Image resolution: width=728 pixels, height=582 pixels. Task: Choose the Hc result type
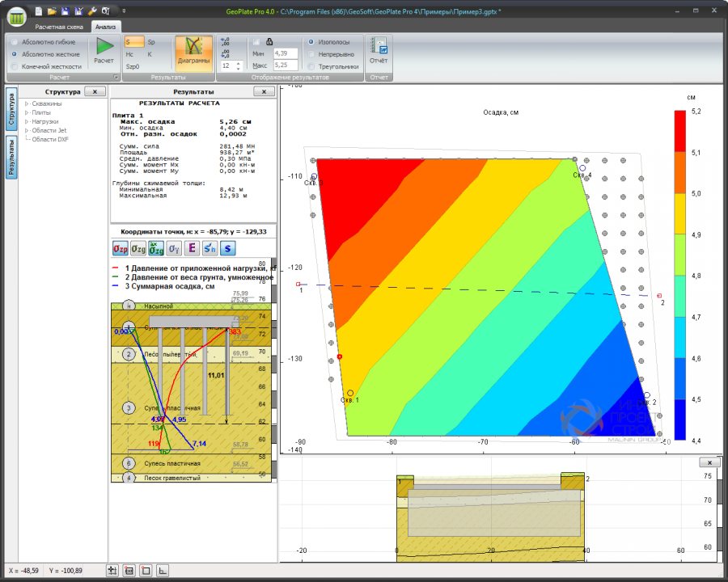(129, 54)
